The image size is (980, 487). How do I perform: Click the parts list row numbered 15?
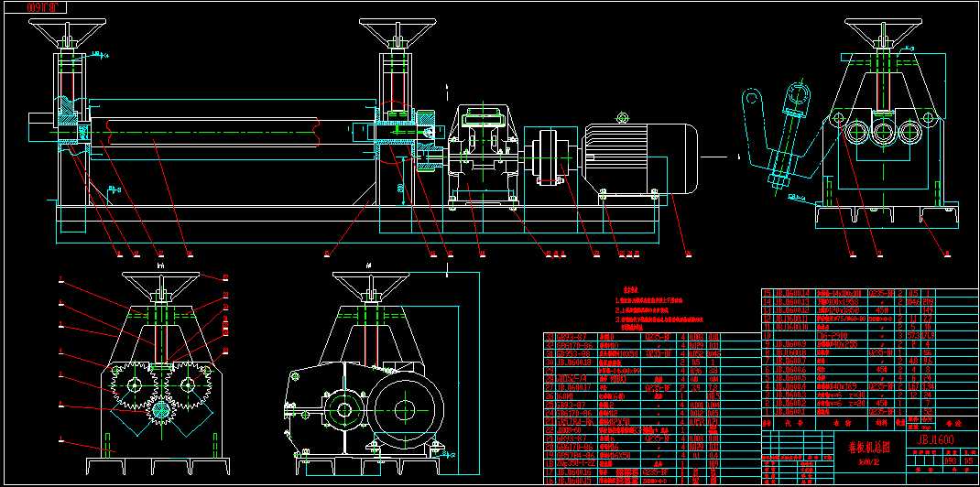tap(870, 293)
